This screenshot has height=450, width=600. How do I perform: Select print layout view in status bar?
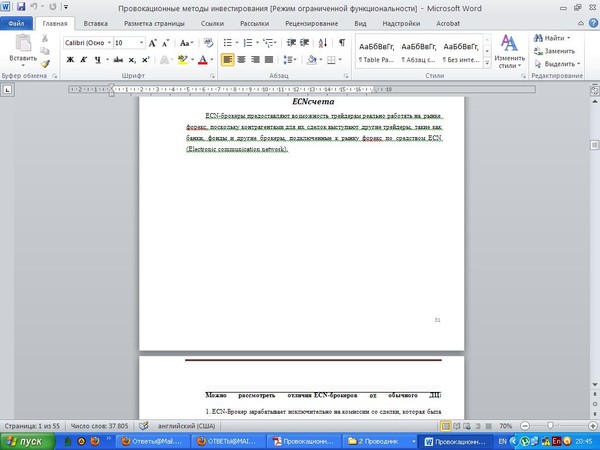[445, 426]
